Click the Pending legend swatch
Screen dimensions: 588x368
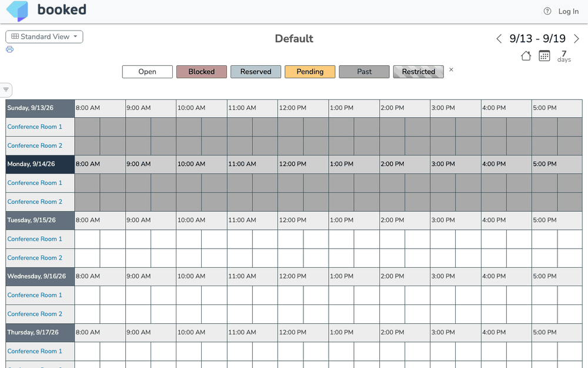[310, 72]
